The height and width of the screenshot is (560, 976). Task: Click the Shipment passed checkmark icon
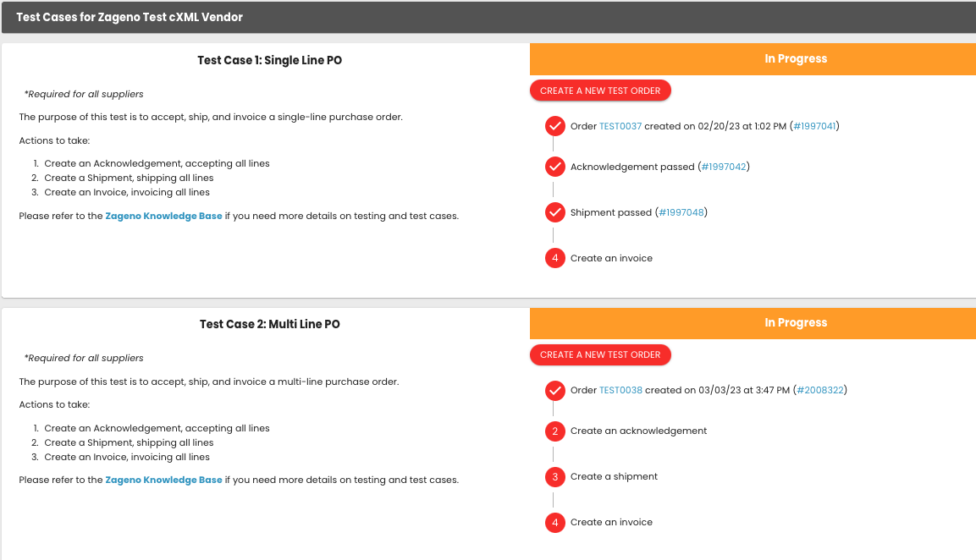point(554,212)
